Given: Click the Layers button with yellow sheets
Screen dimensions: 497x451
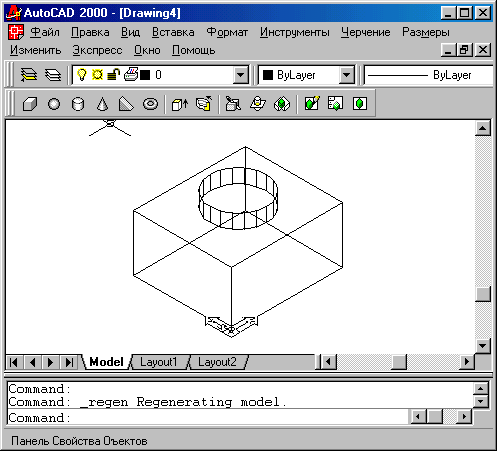Looking at the screenshot, I should pos(29,75).
